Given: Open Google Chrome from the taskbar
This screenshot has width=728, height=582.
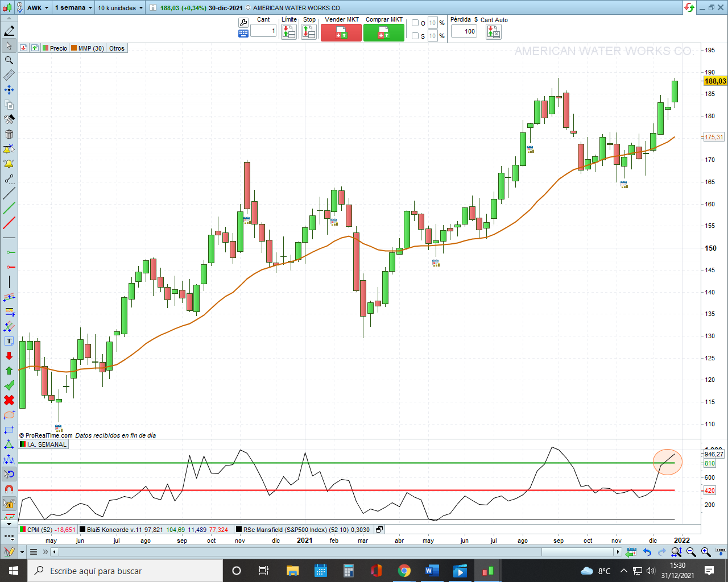Looking at the screenshot, I should tap(404, 571).
